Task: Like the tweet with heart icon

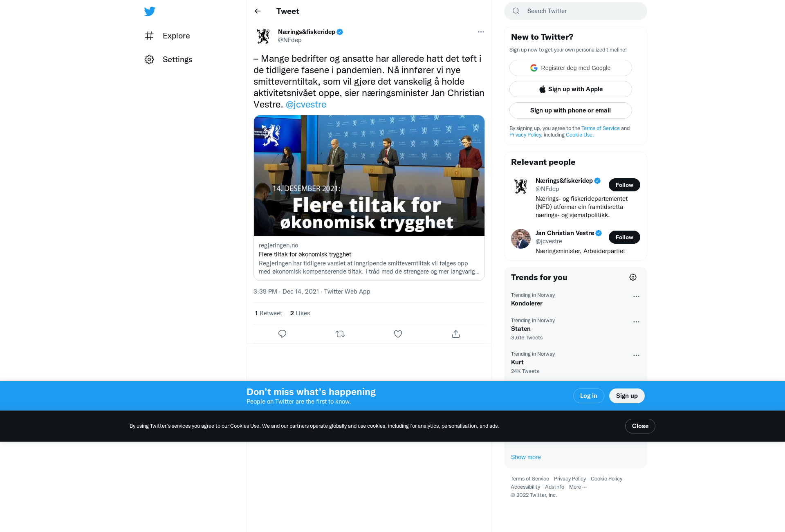Action: coord(398,334)
